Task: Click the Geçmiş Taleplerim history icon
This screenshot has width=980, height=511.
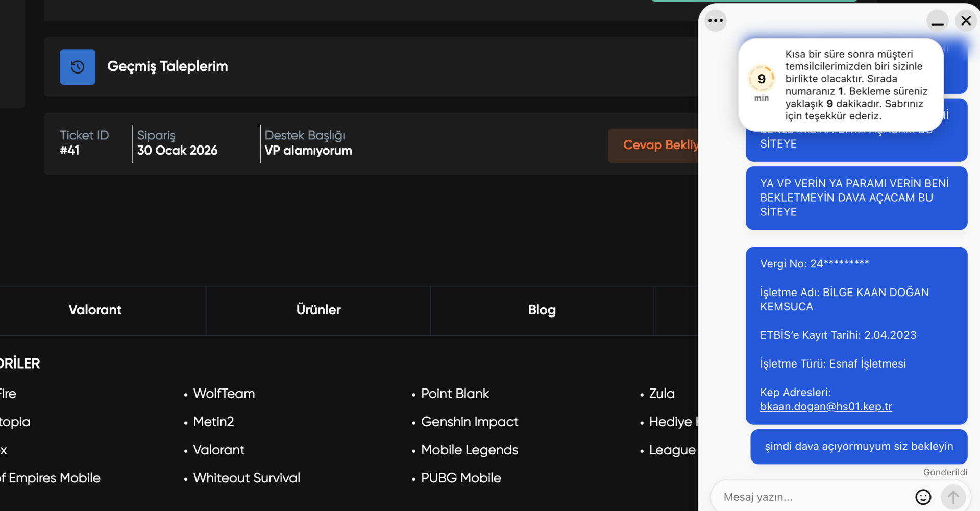Action: (x=78, y=67)
